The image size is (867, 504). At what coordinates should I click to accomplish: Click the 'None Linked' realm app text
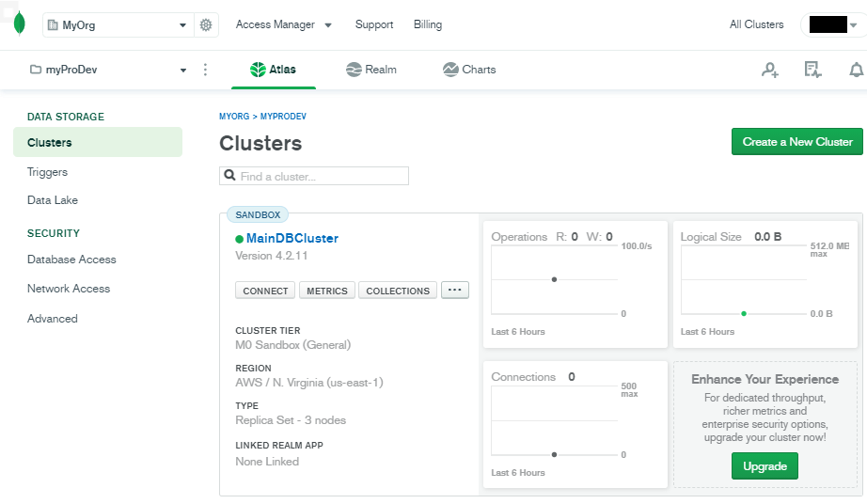click(x=267, y=462)
